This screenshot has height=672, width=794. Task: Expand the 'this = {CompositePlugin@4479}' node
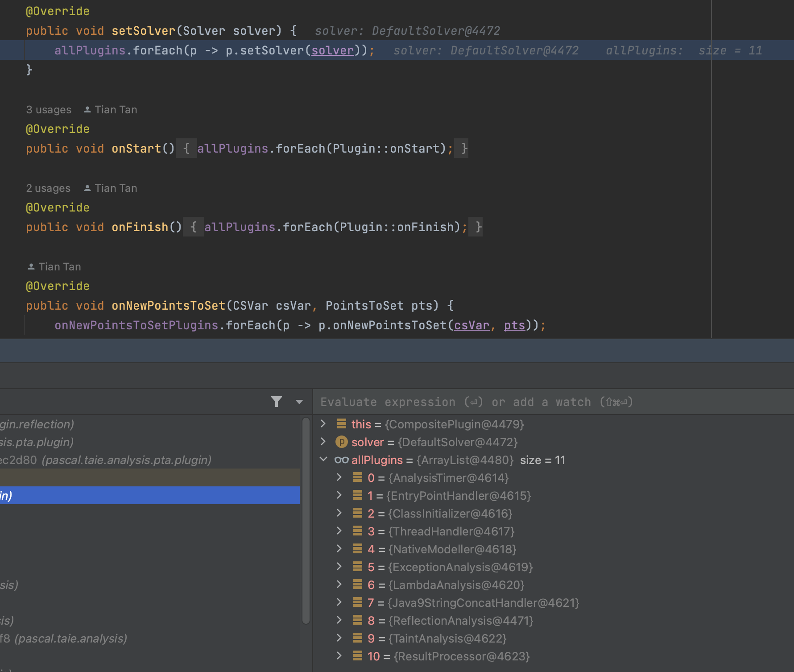click(x=323, y=424)
